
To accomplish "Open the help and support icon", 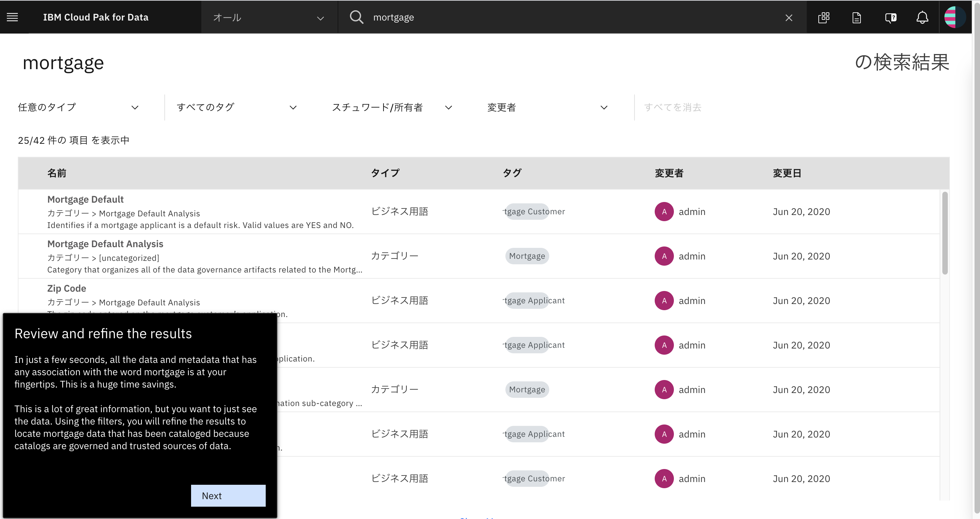I will click(890, 17).
